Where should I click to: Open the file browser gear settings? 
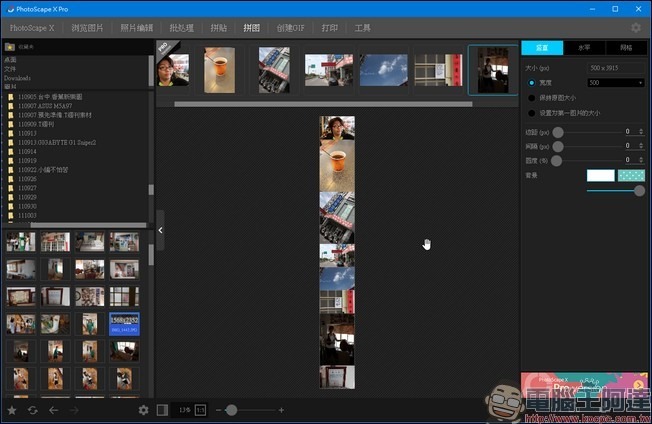coord(143,410)
